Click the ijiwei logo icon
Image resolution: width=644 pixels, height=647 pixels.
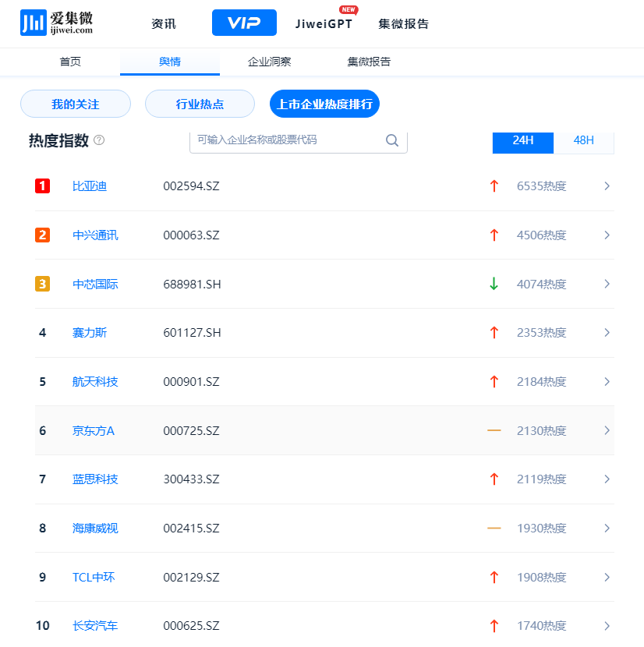click(34, 23)
